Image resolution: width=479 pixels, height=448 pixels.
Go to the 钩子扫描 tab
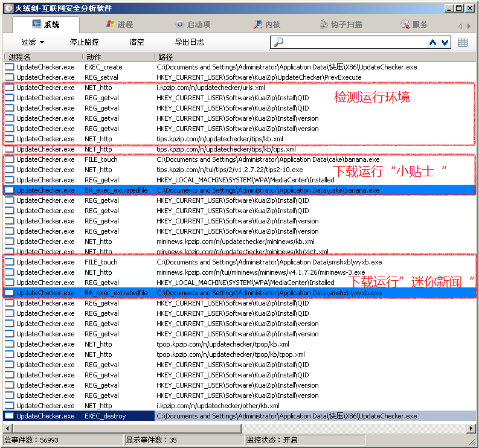341,25
